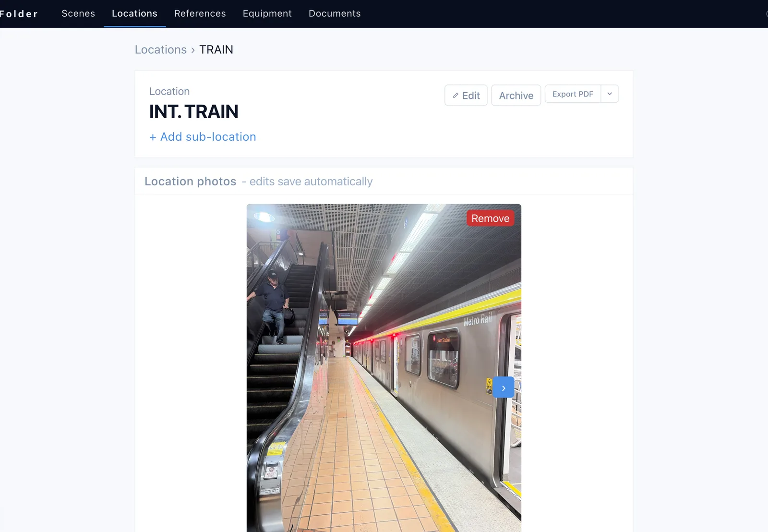Remove the train platform photo
768x532 pixels.
pos(490,218)
